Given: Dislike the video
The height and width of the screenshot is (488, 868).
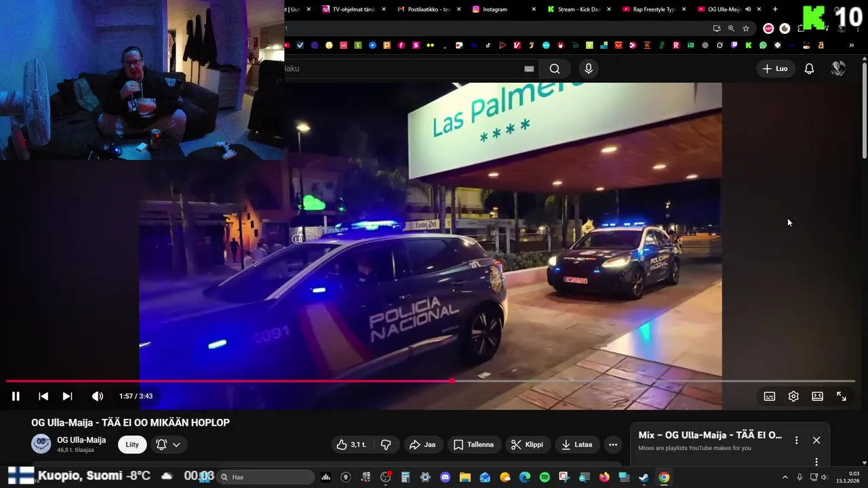Looking at the screenshot, I should point(386,445).
